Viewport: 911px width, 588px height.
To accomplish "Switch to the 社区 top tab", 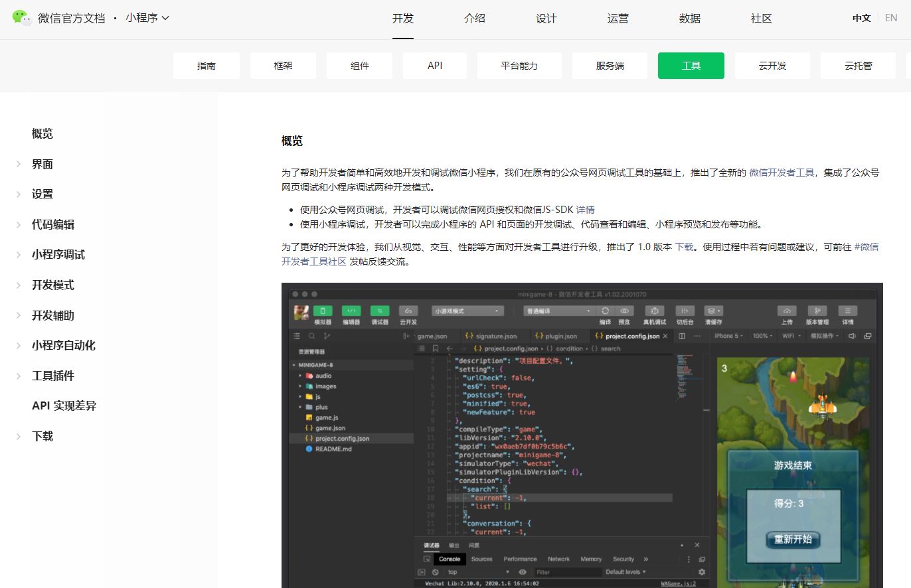I will (x=761, y=19).
